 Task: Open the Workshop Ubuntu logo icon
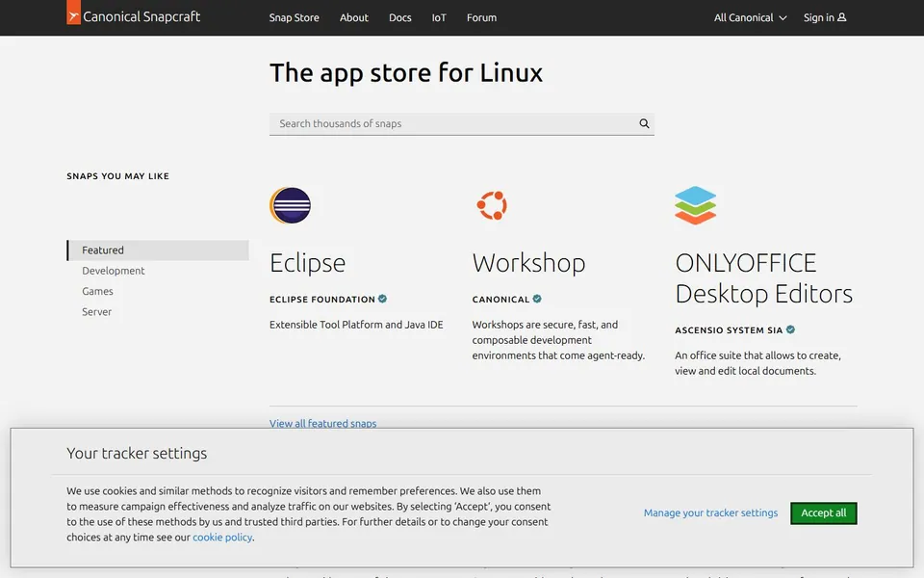(x=492, y=205)
